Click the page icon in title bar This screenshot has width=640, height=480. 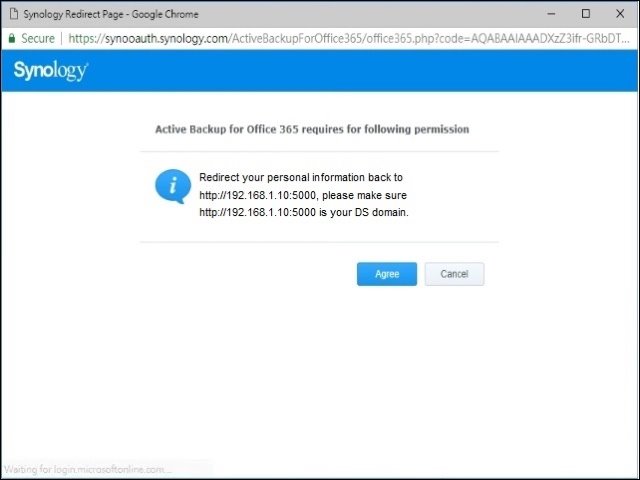pos(12,14)
